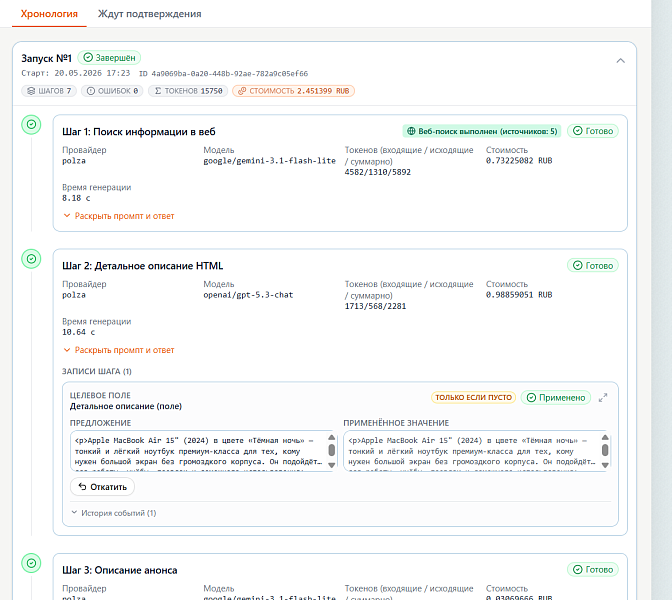Click the green check circle beside Шаг 1
The width and height of the screenshot is (672, 600).
(x=31, y=125)
